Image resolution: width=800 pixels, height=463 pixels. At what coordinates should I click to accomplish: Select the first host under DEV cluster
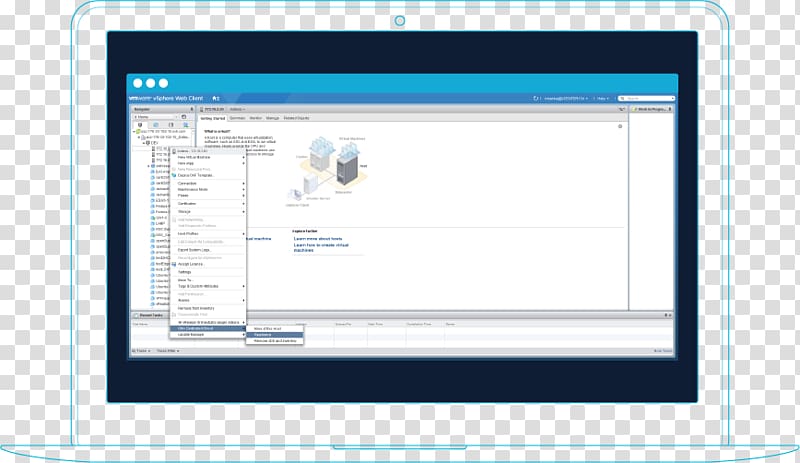(x=160, y=148)
